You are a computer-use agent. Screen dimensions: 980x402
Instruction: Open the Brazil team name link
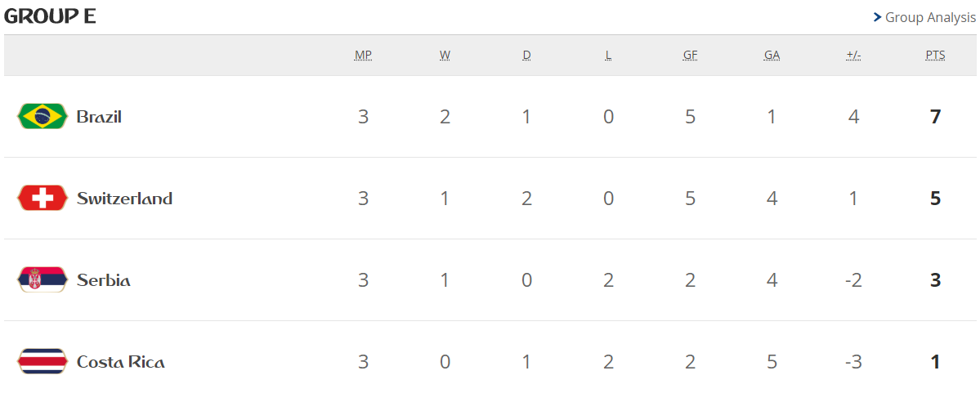click(x=99, y=117)
